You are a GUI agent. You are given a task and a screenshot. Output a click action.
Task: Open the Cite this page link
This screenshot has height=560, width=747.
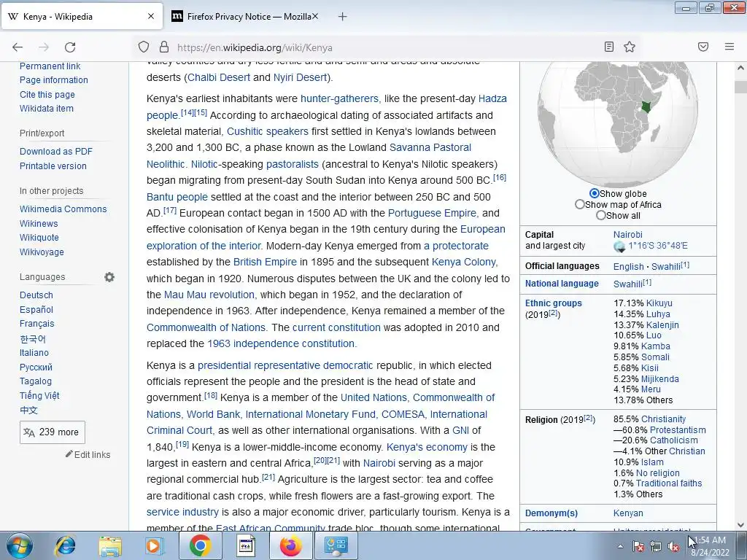(47, 94)
